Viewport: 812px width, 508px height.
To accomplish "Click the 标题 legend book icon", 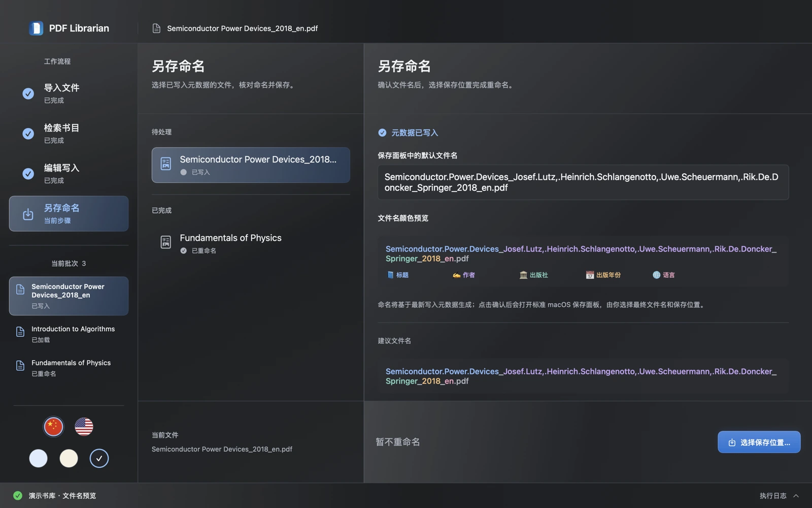I will [x=390, y=275].
